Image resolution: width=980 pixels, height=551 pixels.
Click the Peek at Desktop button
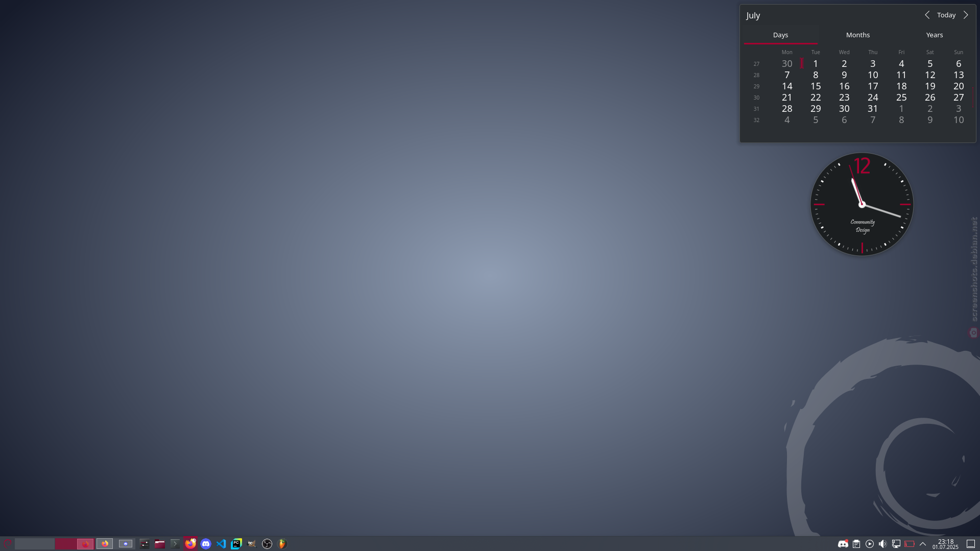(x=971, y=544)
